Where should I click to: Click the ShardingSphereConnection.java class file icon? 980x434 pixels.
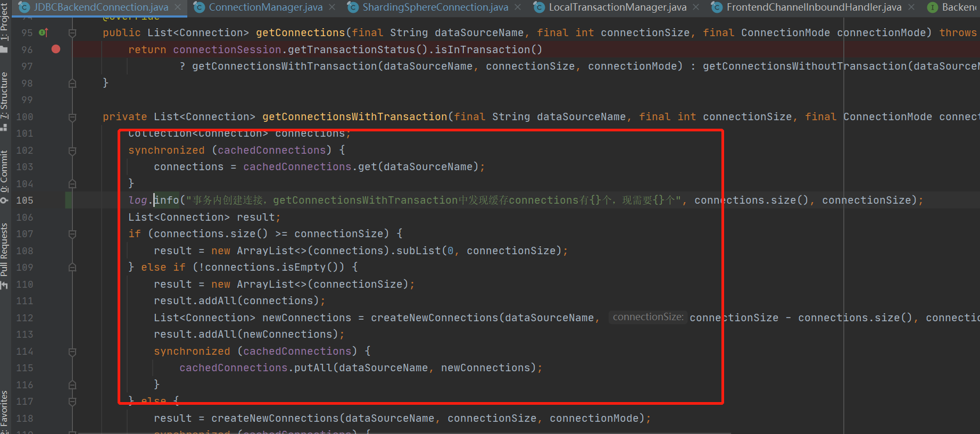pyautogui.click(x=353, y=7)
